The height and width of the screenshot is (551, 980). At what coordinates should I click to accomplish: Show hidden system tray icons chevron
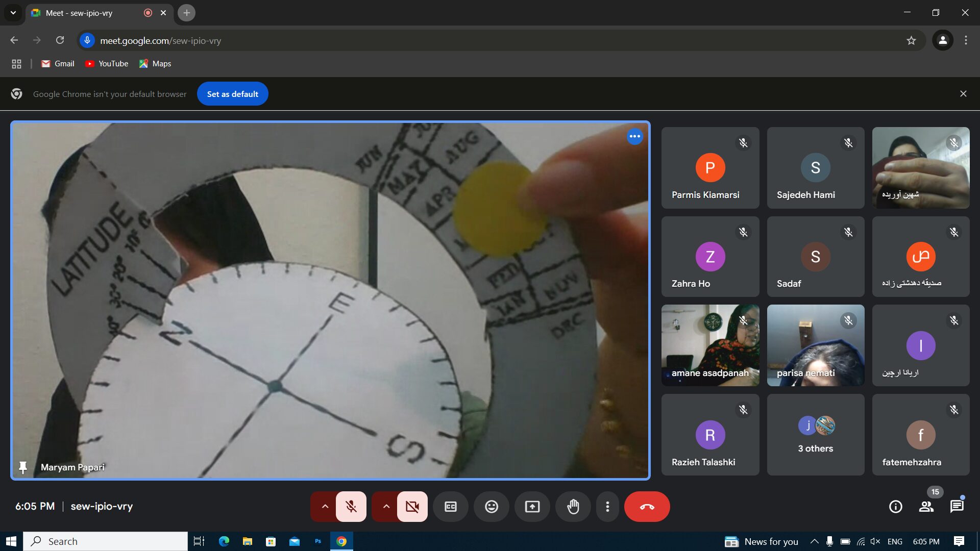815,541
